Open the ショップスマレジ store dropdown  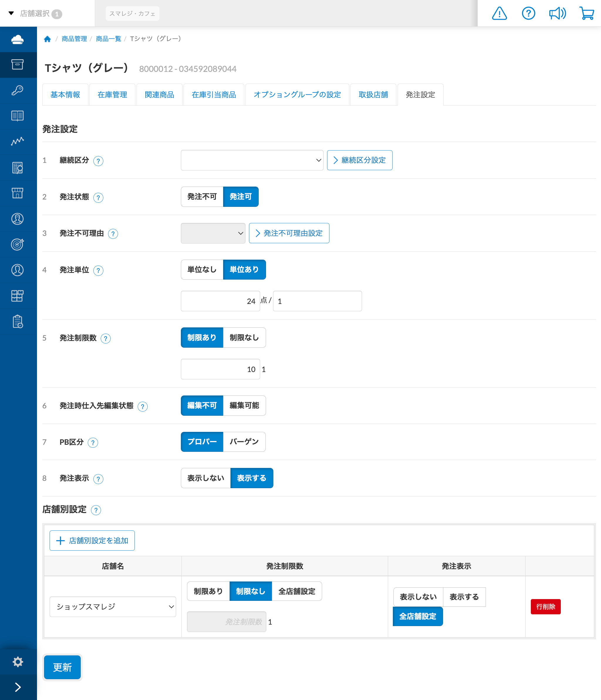click(113, 607)
